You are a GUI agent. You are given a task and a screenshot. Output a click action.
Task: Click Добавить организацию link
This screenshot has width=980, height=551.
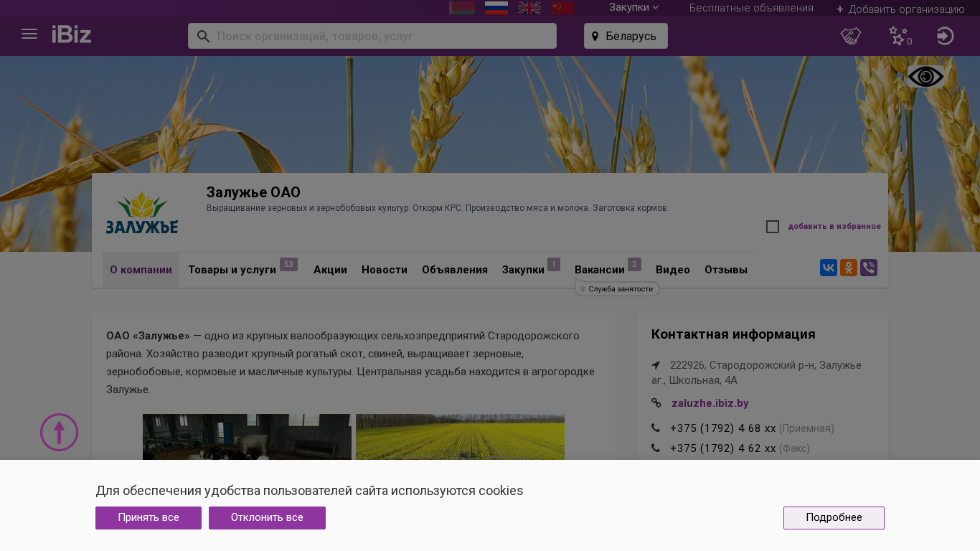(900, 9)
